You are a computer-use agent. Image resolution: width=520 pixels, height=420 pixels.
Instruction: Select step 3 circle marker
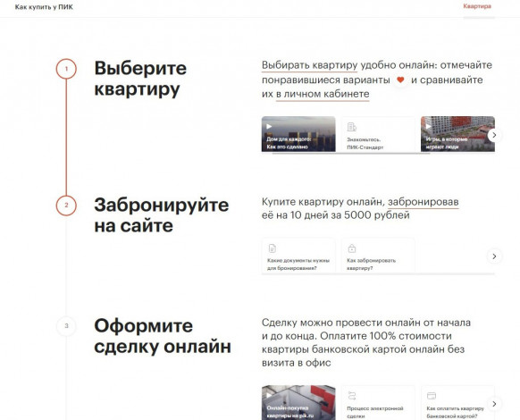pos(66,326)
